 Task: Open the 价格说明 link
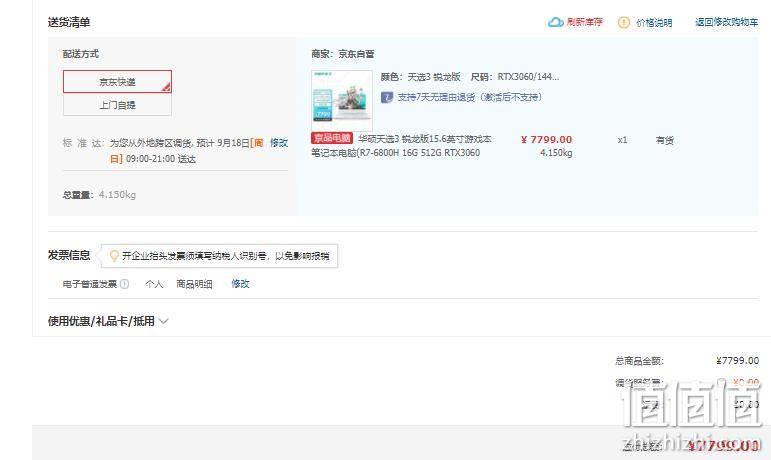tap(654, 23)
